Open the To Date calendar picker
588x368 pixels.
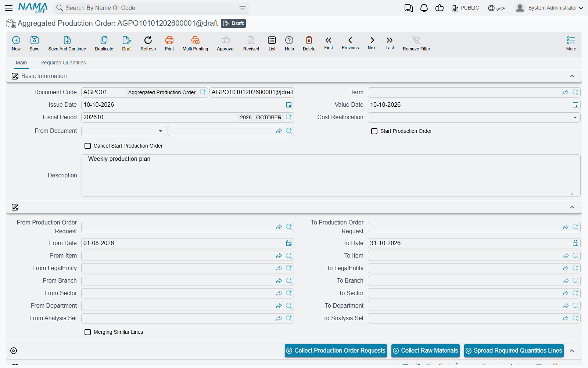tap(576, 243)
